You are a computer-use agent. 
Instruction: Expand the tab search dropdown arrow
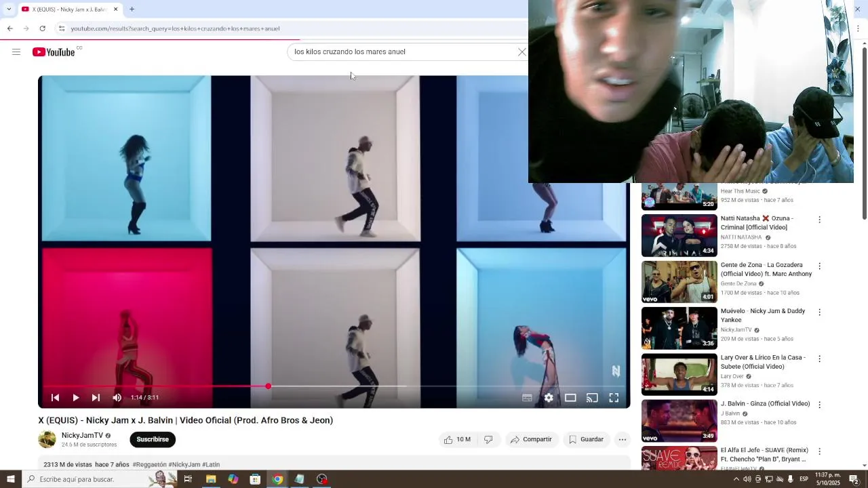pos(9,9)
